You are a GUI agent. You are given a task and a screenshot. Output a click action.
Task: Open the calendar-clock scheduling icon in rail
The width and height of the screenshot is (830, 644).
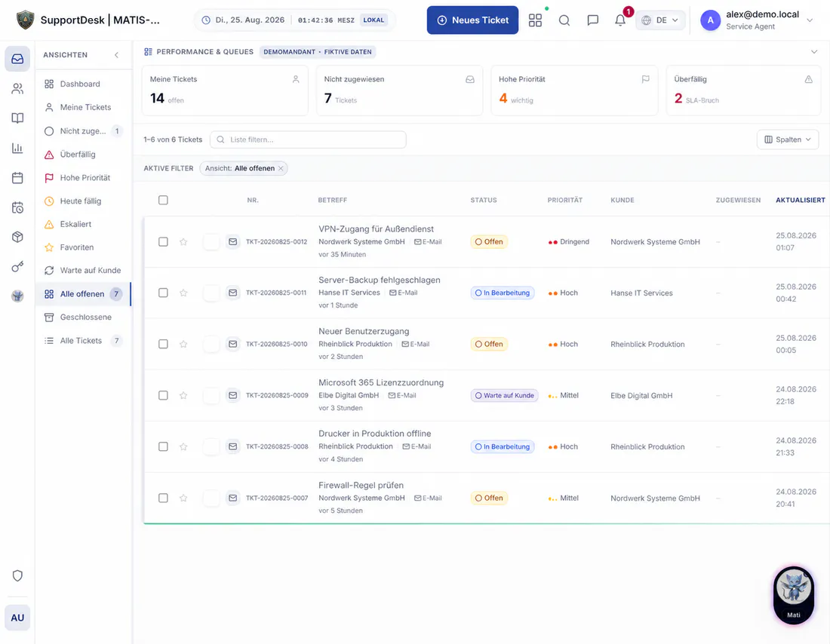pos(17,207)
